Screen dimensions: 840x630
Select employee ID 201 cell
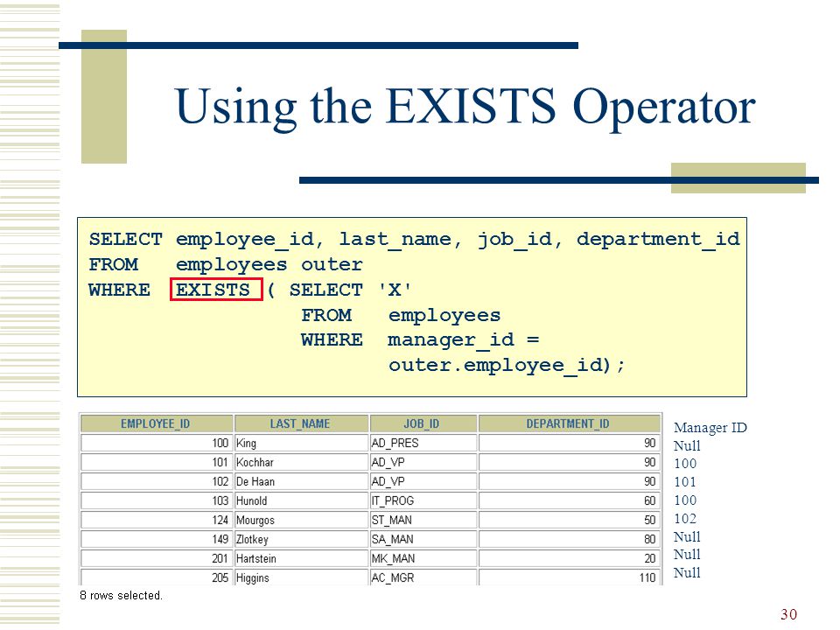156,559
